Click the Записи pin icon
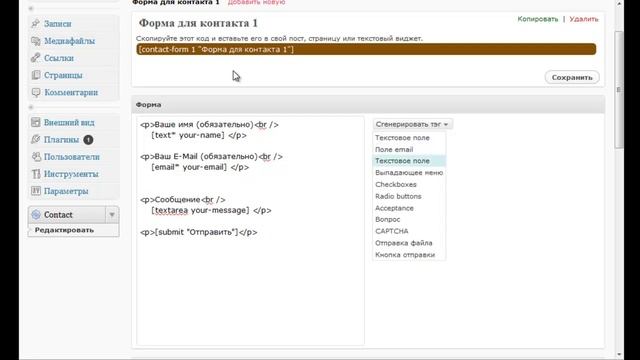Viewport: 640px width, 360px height. click(x=36, y=24)
